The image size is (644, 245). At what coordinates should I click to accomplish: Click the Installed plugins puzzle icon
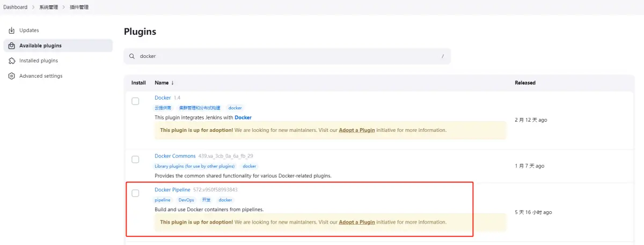pos(12,61)
